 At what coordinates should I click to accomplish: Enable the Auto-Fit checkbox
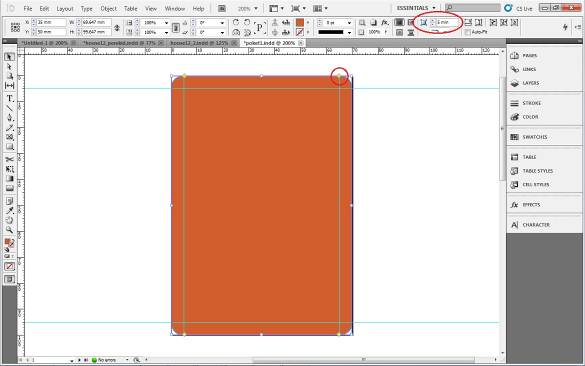coord(467,32)
